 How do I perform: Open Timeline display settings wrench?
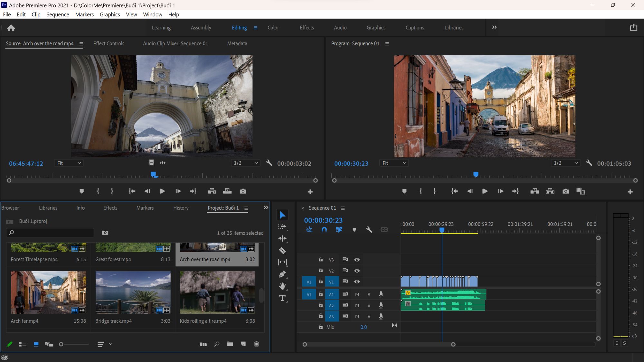tap(369, 229)
